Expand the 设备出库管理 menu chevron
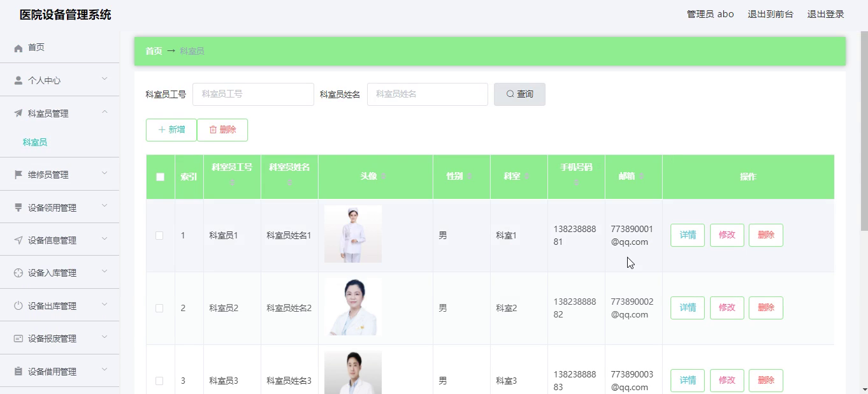This screenshot has width=868, height=394. (x=105, y=305)
